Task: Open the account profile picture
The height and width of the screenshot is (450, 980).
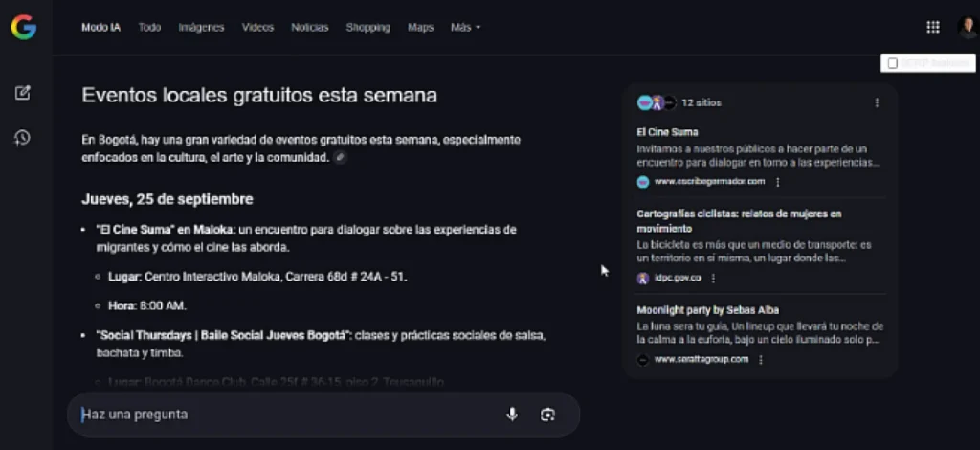Action: [x=967, y=27]
